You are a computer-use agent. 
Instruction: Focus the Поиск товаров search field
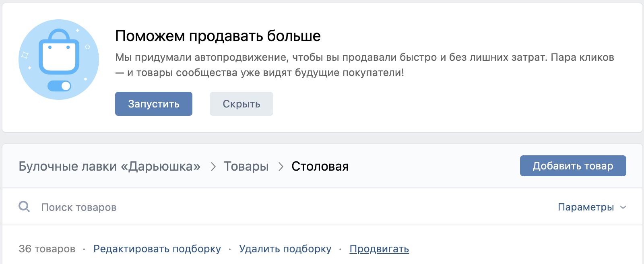point(282,207)
